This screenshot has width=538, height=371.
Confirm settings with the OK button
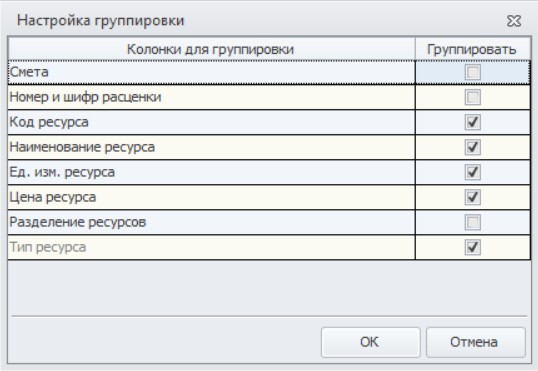point(371,342)
